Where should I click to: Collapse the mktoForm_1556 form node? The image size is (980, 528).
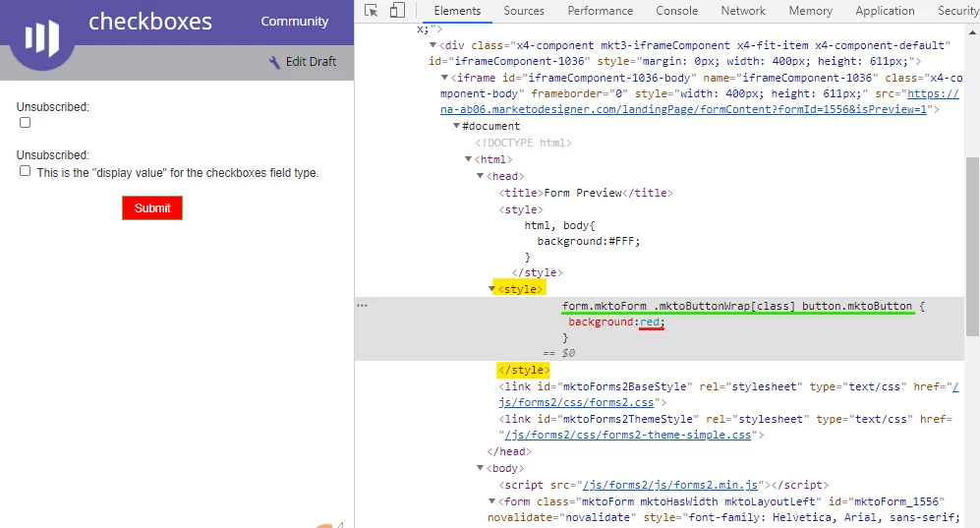491,501
